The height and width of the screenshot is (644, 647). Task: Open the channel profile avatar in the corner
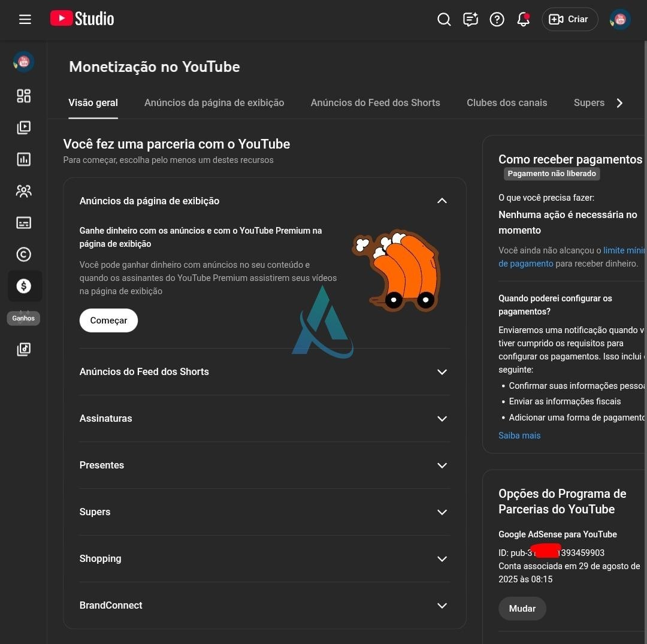(x=620, y=19)
